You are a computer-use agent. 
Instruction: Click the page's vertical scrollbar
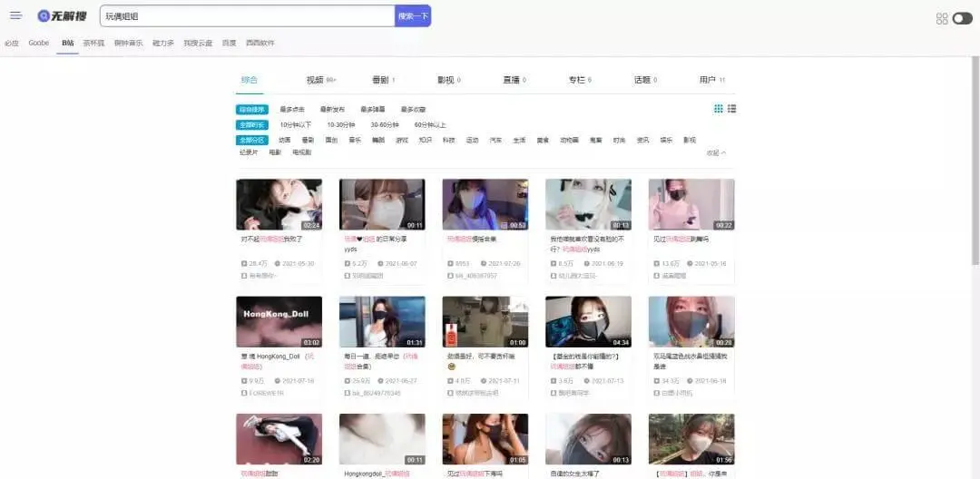point(975,160)
